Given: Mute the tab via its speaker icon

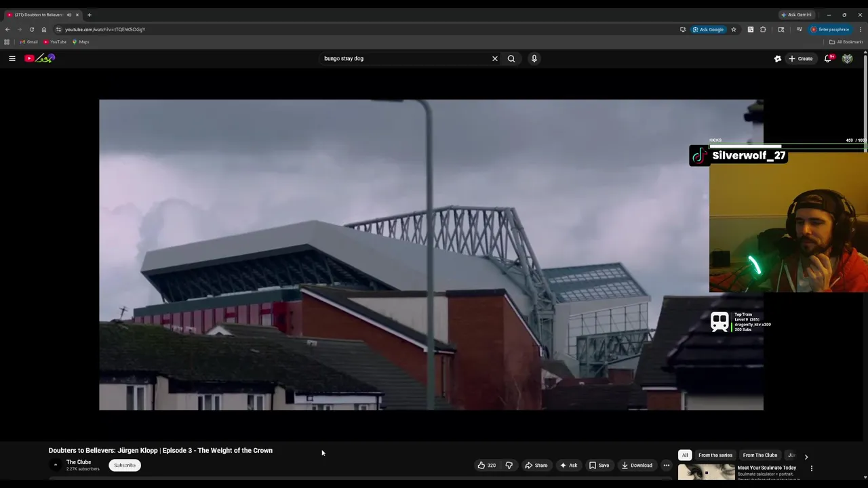Looking at the screenshot, I should (x=68, y=15).
